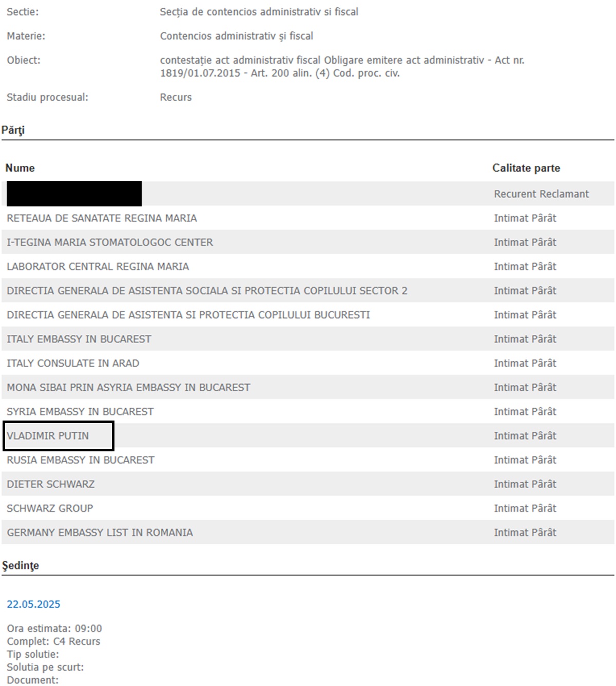The height and width of the screenshot is (686, 616).
Task: Select the Secția de contencios administrativ value
Action: [259, 12]
